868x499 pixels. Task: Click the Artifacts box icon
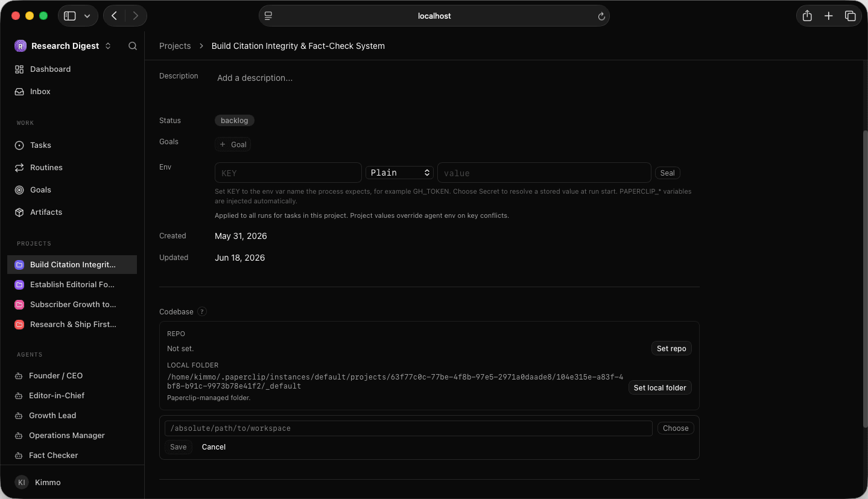tap(19, 212)
